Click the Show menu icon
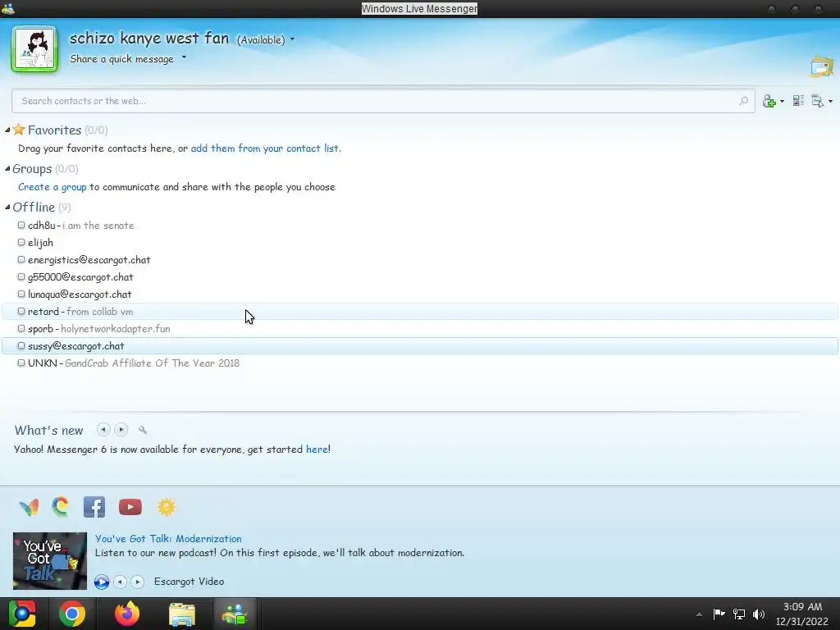Screen dimensions: 840x630 [x=818, y=101]
